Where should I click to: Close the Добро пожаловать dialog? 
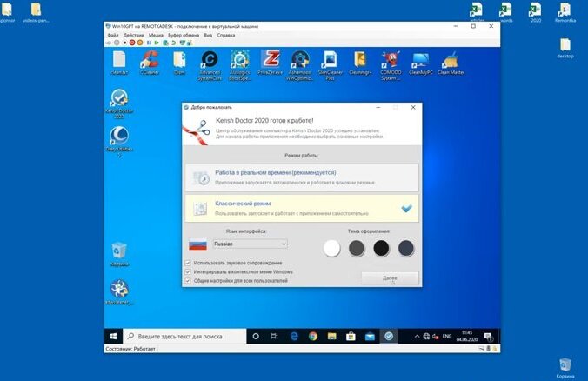[x=413, y=107]
